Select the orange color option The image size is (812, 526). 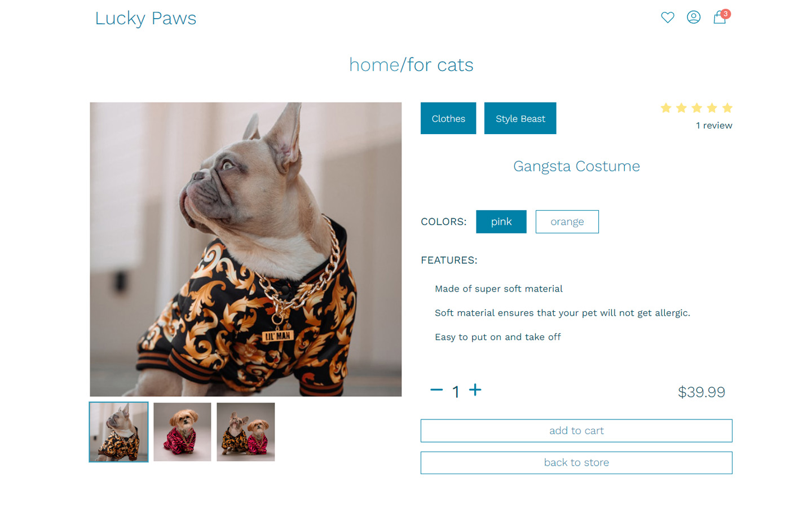[x=567, y=222]
